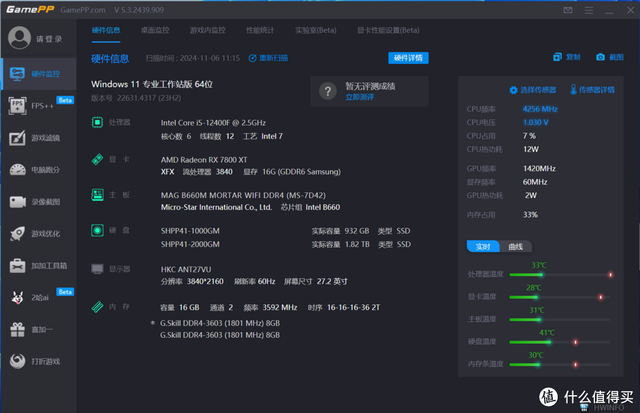Click the 显示器 monitor icon
This screenshot has height=413, width=640.
click(97, 269)
